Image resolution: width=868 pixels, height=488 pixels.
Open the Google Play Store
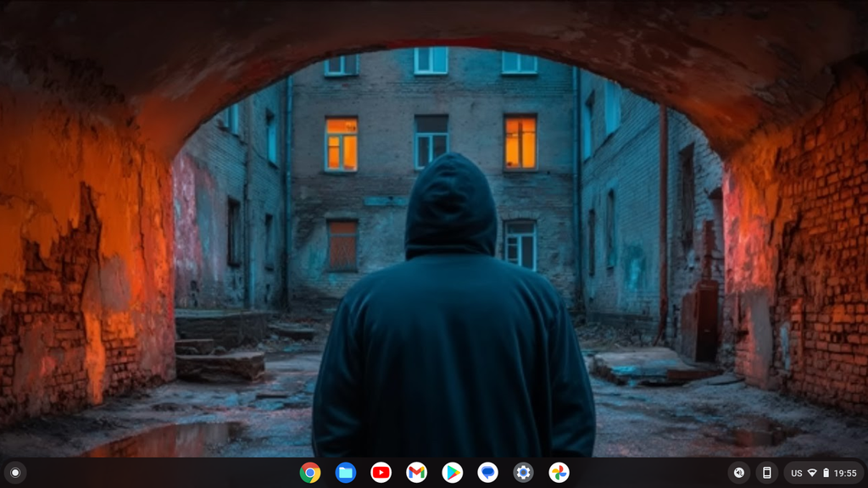(x=452, y=473)
